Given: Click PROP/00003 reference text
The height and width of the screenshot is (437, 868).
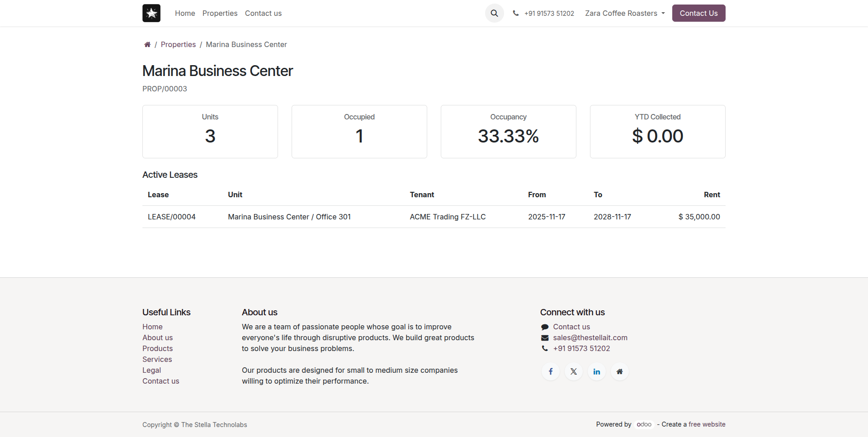Looking at the screenshot, I should [x=165, y=89].
